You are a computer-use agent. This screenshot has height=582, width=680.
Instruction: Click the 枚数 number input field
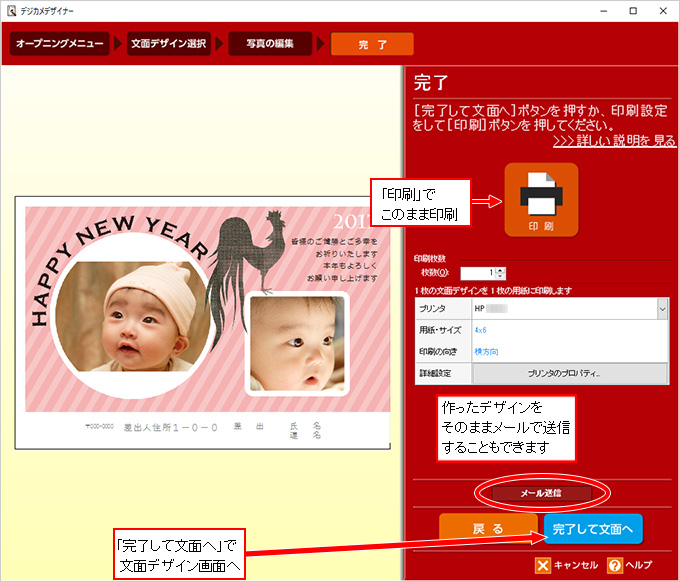[x=477, y=273]
